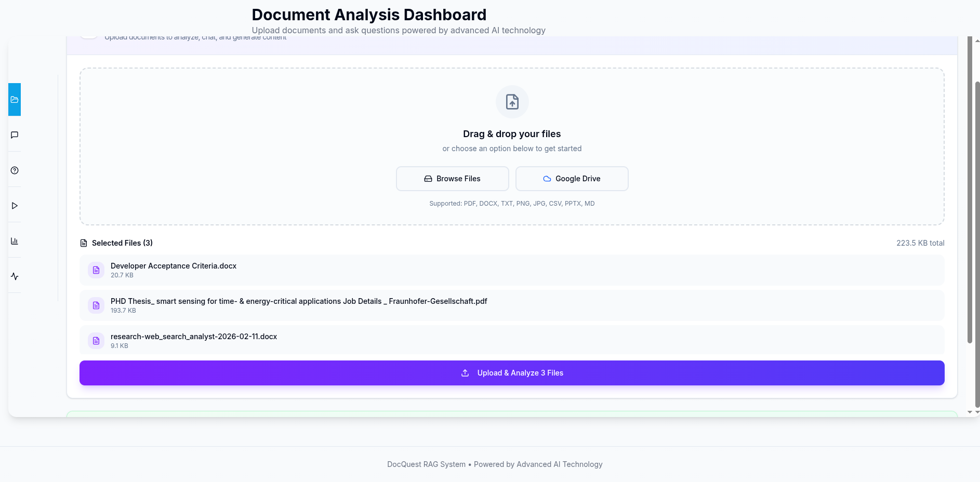Click the Google Drive cloud icon

pyautogui.click(x=547, y=178)
